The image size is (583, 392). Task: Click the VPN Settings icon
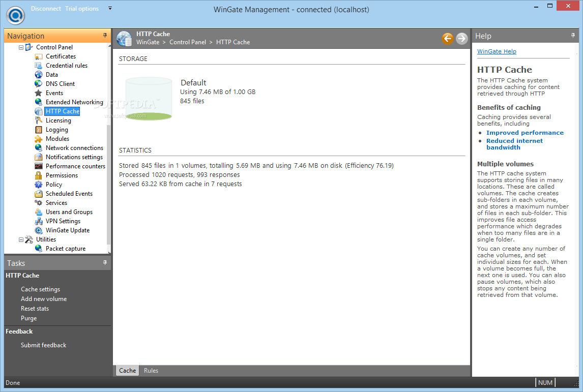coord(38,221)
